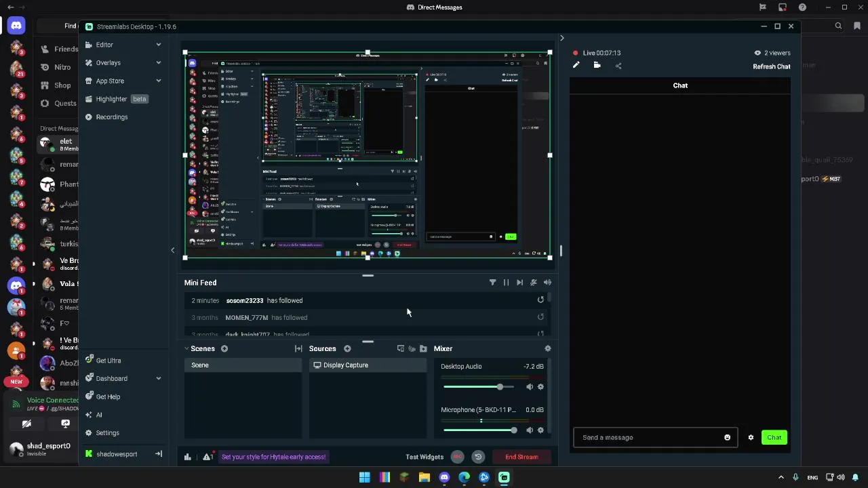This screenshot has width=868, height=488.
Task: Select the Display Capture source
Action: tap(368, 365)
